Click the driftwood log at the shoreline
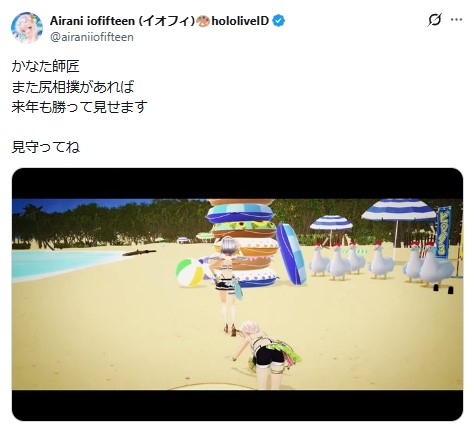The height and width of the screenshot is (425, 474). (x=139, y=253)
